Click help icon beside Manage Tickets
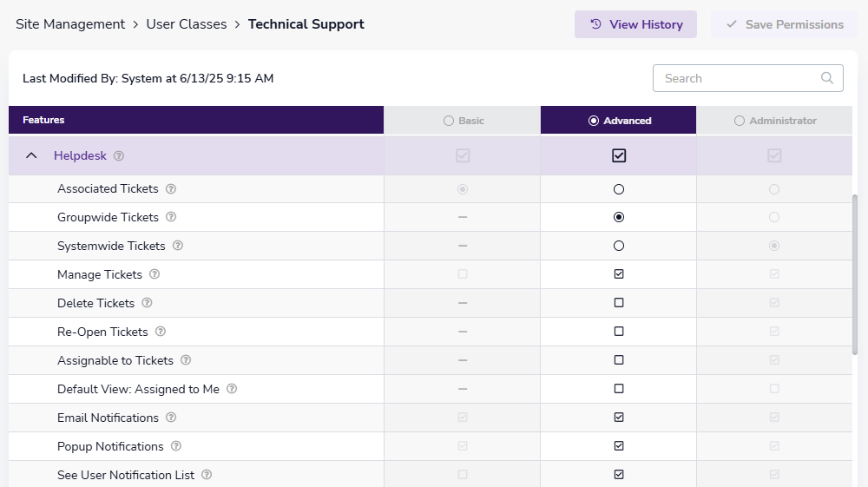This screenshot has height=487, width=868. [x=155, y=274]
